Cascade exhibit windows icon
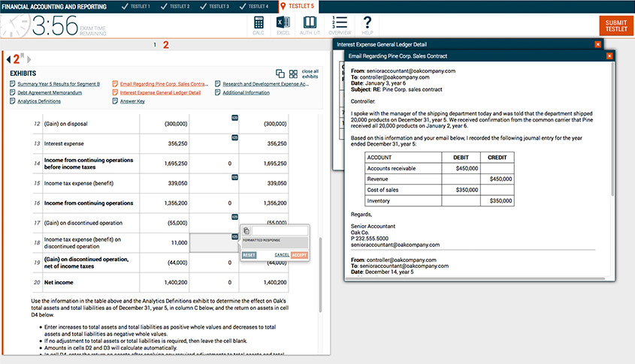Image resolution: width=635 pixels, height=364 pixels. tap(280, 74)
